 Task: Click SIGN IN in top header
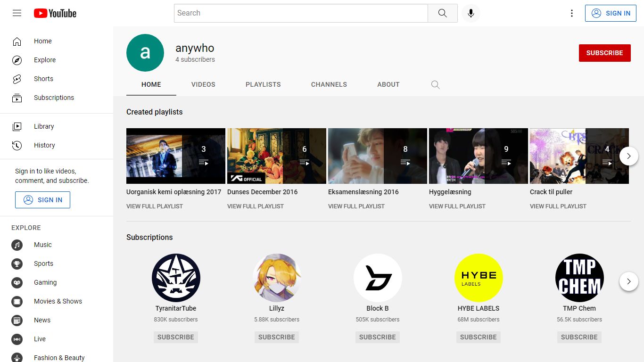(611, 13)
